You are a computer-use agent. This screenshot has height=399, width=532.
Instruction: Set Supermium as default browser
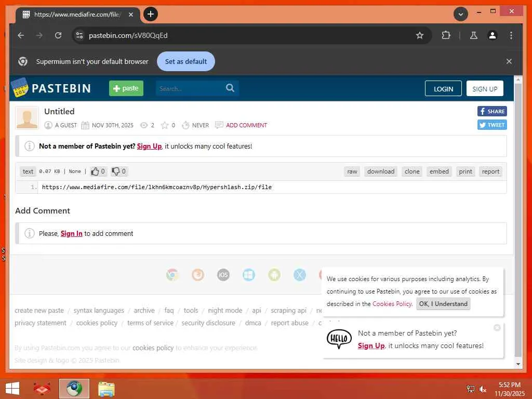tap(185, 61)
